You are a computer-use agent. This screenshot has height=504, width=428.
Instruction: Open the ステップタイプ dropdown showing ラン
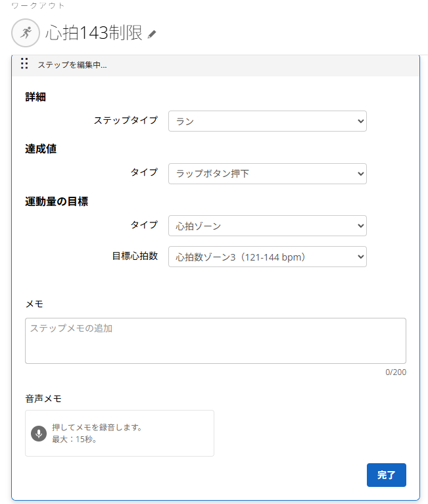(x=268, y=121)
